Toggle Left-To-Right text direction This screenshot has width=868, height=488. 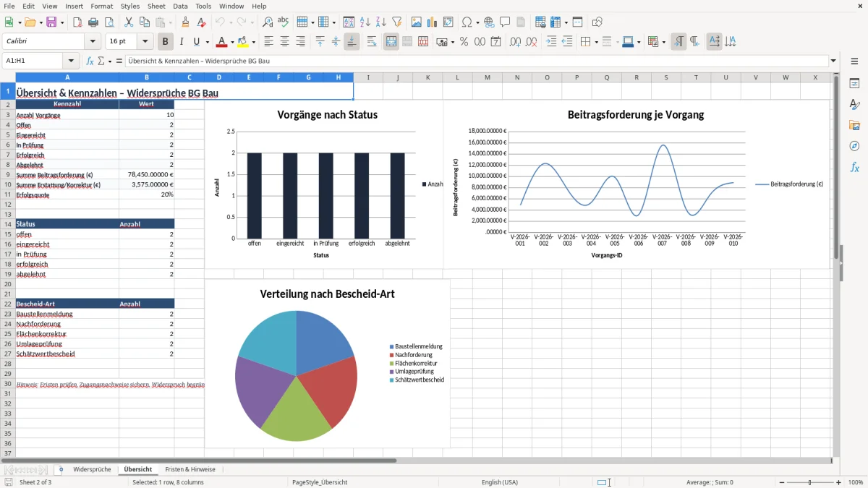(x=678, y=42)
